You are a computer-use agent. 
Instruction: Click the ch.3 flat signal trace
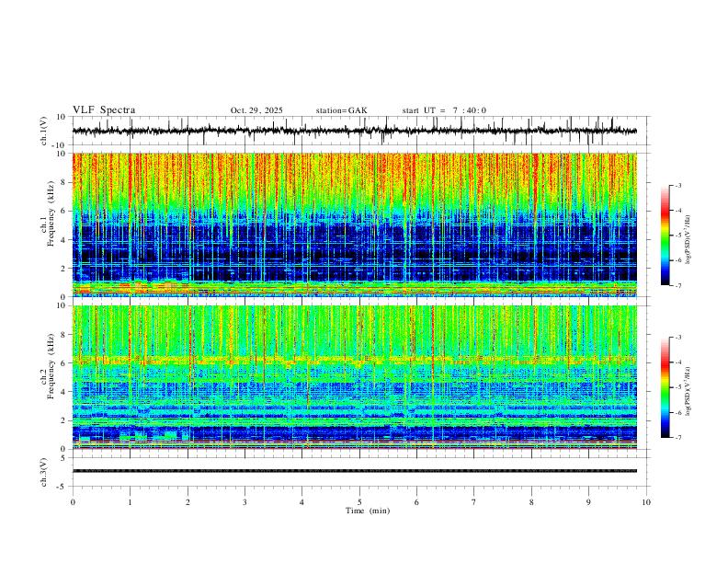[x=355, y=471]
